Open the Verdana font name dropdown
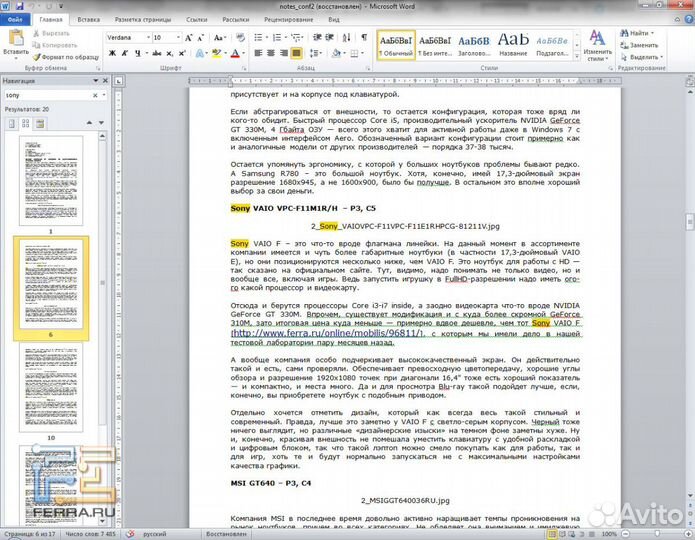Screen dimensions: 695x540 pyautogui.click(x=148, y=38)
